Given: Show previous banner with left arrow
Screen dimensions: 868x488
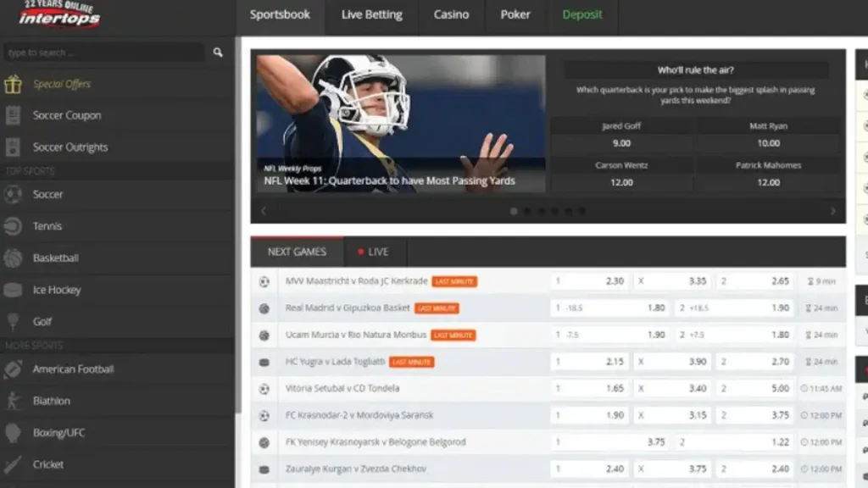Looking at the screenshot, I should coord(264,211).
